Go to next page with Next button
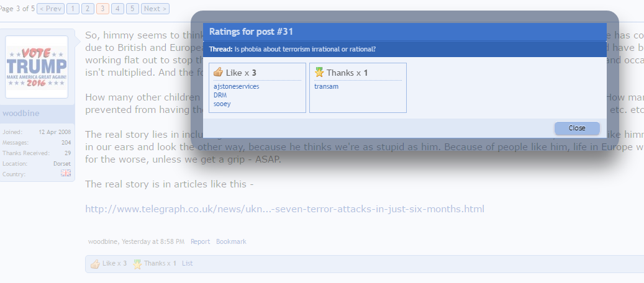This screenshot has height=283, width=644. (155, 9)
